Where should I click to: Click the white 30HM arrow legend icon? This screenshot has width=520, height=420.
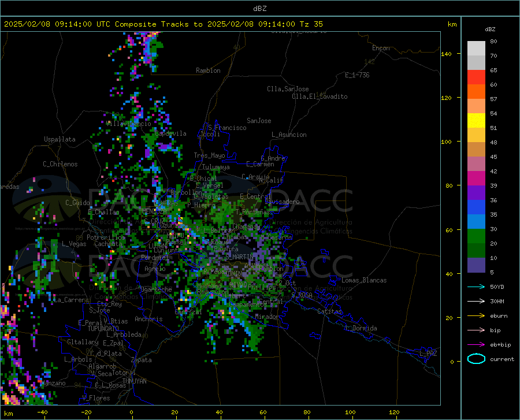coord(476,302)
